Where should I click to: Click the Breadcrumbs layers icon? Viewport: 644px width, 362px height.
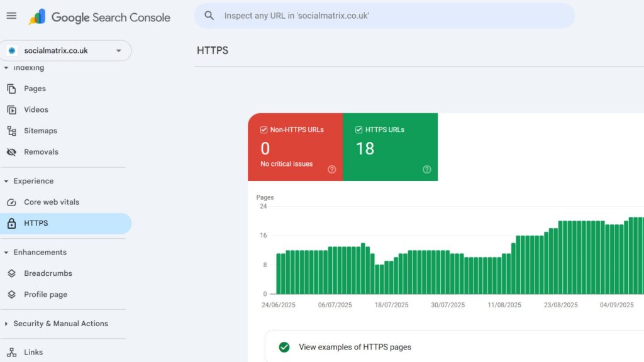click(11, 273)
